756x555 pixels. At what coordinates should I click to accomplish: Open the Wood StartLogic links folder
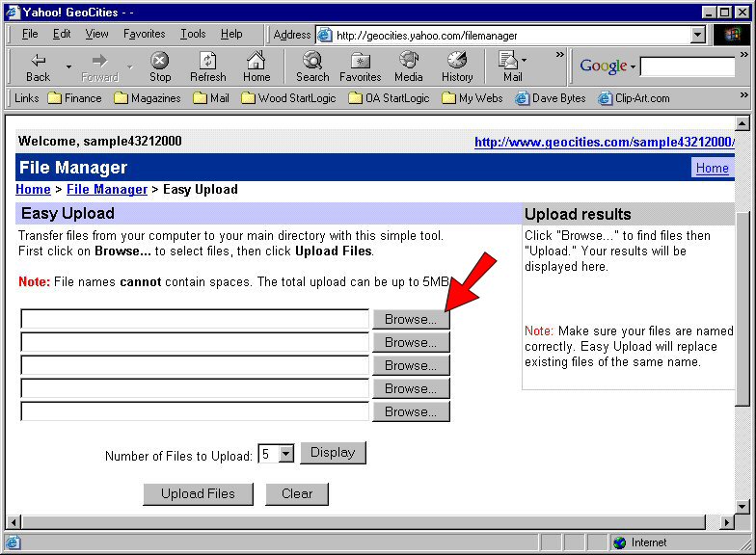(288, 98)
